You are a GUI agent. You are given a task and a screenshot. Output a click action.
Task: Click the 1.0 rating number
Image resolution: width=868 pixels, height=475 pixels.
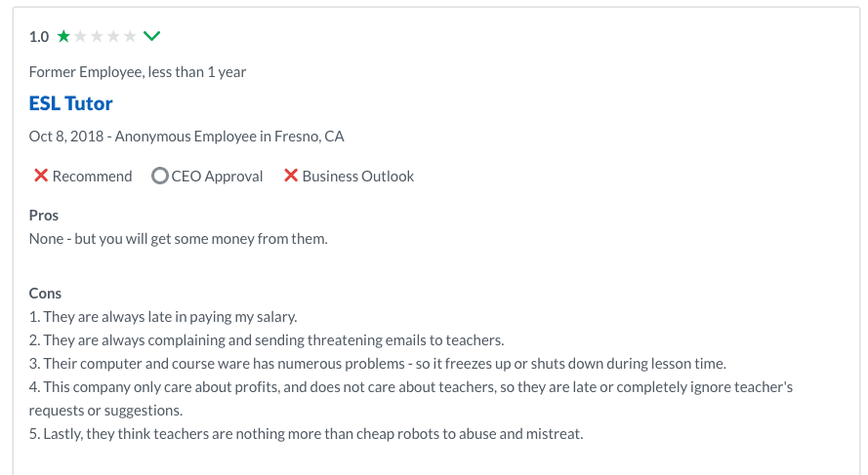39,37
